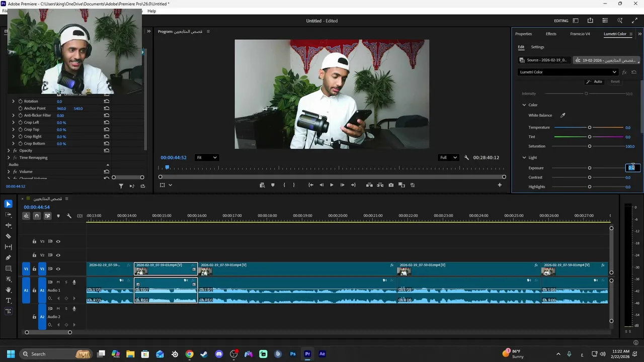The width and height of the screenshot is (644, 362).
Task: Expand the Time Remapping effect
Action: (9, 158)
